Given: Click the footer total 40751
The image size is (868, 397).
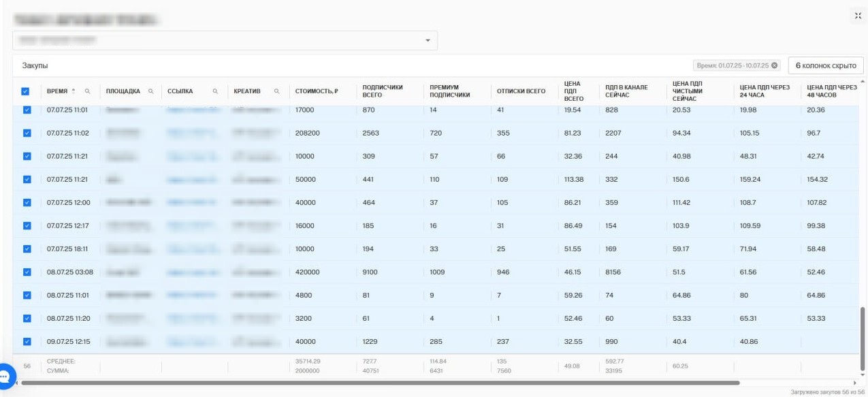Looking at the screenshot, I should point(371,371).
